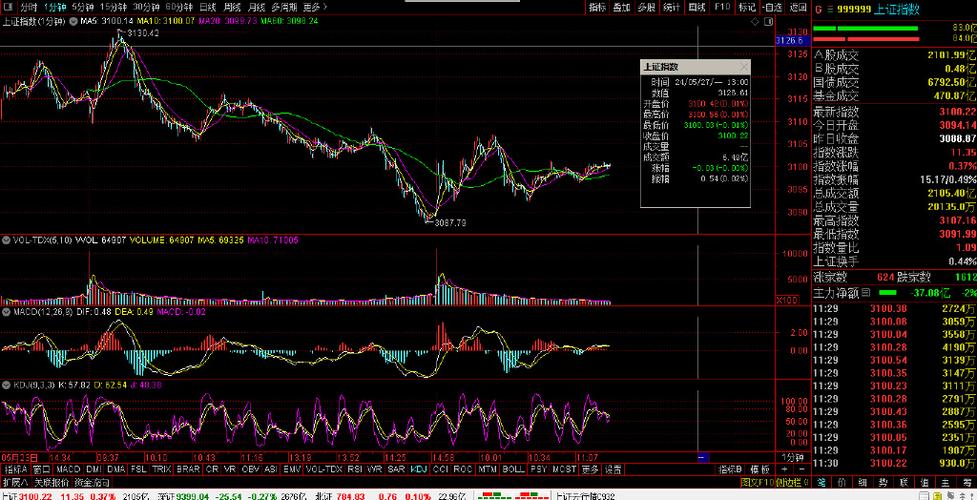The image size is (977, 500).
Task: Open the 指标 indicator menu at top
Action: click(x=597, y=7)
